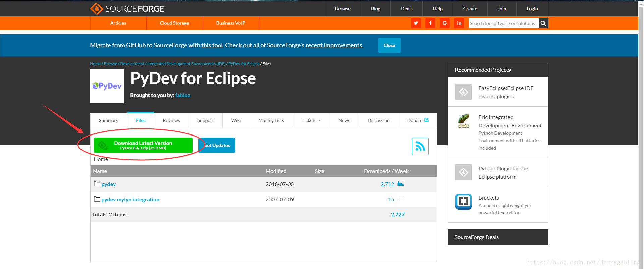Viewport: 644px width, 269px height.
Task: Open Cloud Storage in orange bar
Action: tap(174, 23)
